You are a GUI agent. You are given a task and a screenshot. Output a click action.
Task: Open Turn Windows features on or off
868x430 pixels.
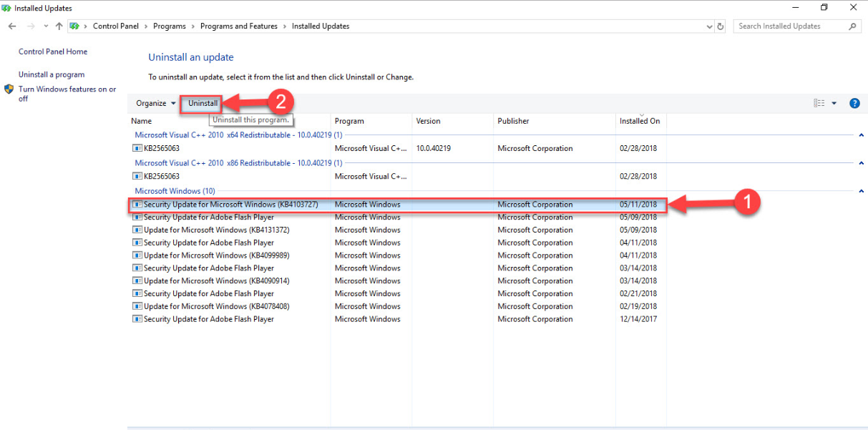(67, 94)
